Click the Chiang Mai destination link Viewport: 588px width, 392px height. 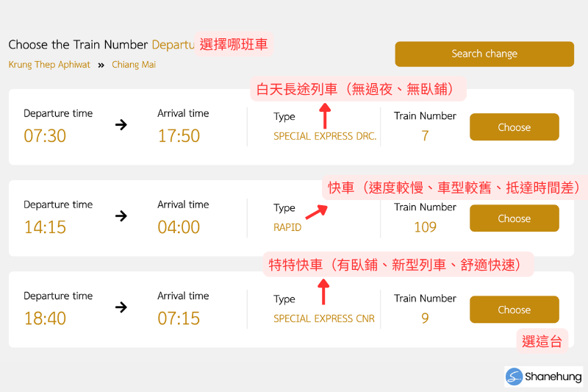pyautogui.click(x=134, y=65)
